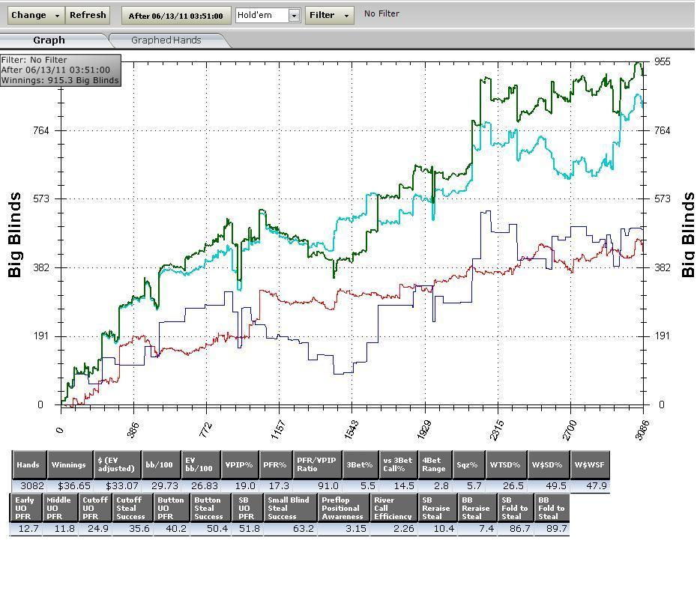Select the WTSD% column header

pyautogui.click(x=506, y=465)
